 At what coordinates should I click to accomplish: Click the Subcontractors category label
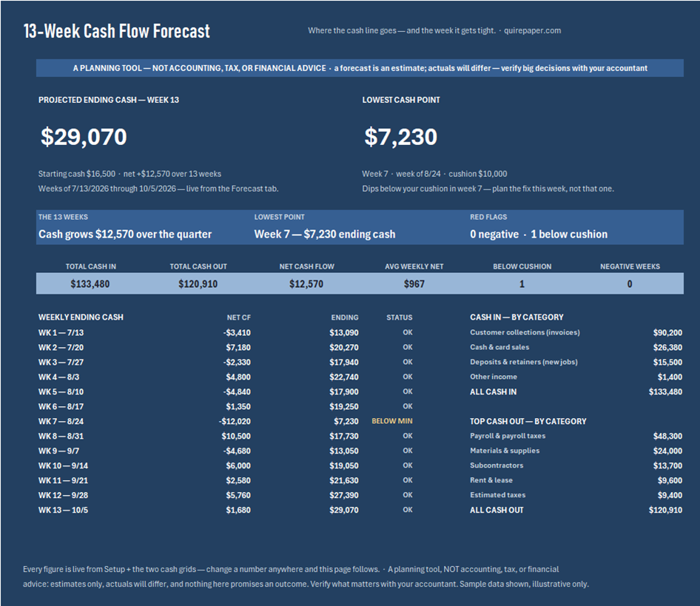[497, 465]
